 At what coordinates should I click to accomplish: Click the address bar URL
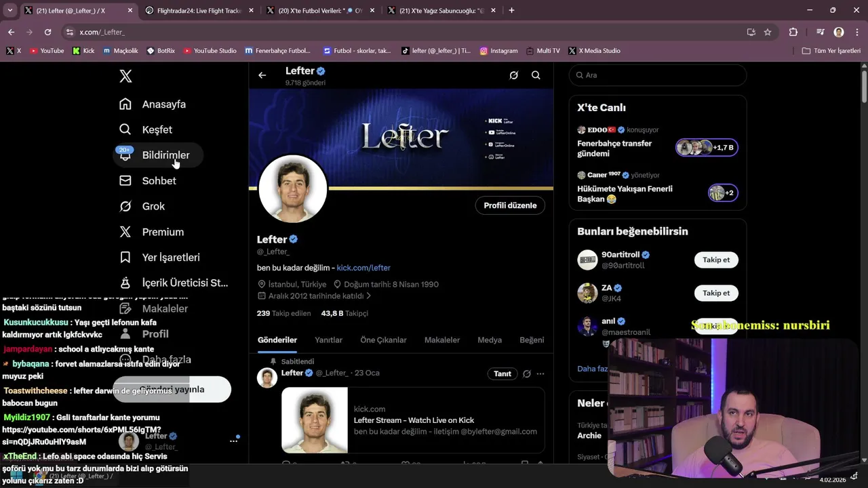point(102,32)
